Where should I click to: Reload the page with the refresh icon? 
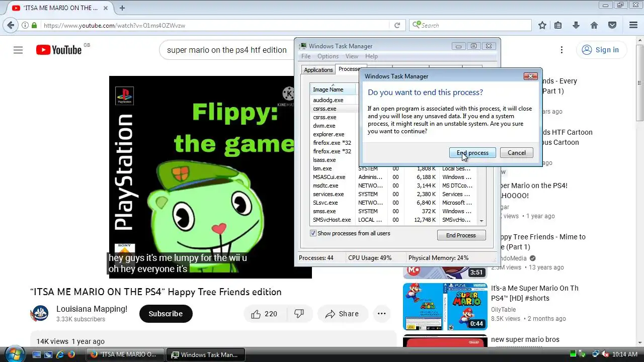[x=397, y=25]
